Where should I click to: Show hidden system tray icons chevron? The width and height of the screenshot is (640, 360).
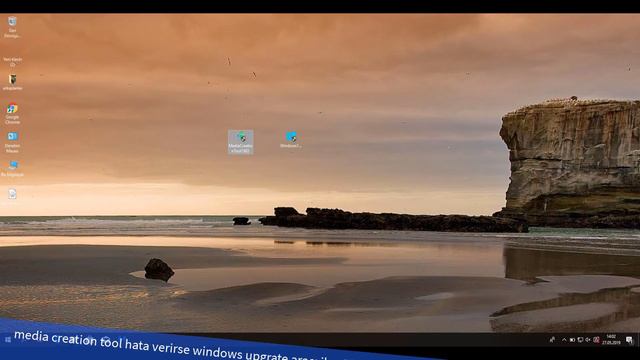coord(564,340)
